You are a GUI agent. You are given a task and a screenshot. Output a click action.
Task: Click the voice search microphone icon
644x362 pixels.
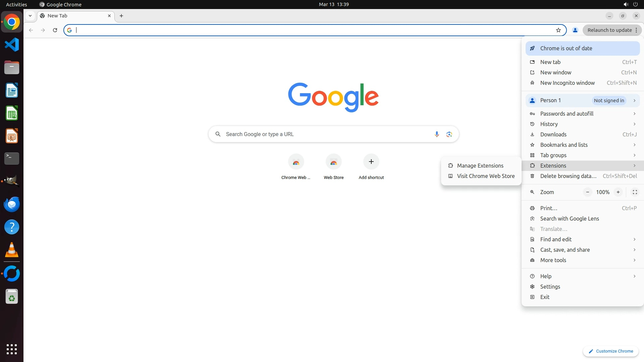pyautogui.click(x=436, y=134)
